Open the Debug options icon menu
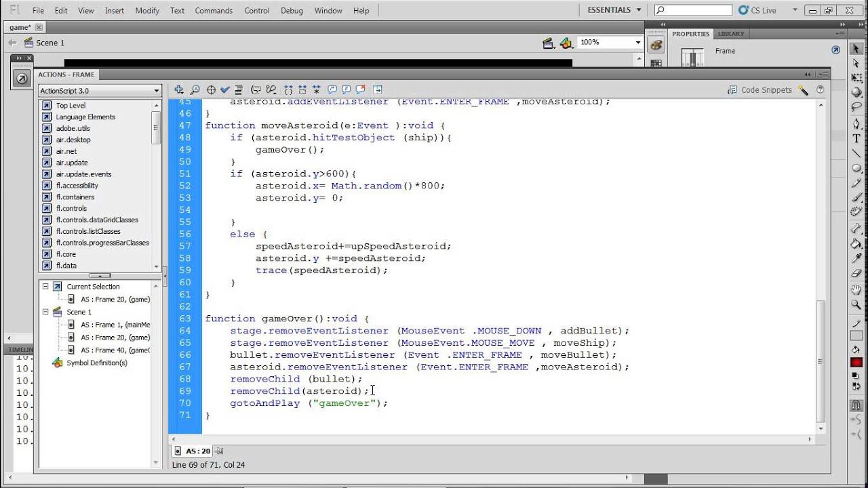The height and width of the screenshot is (488, 868). tap(271, 89)
